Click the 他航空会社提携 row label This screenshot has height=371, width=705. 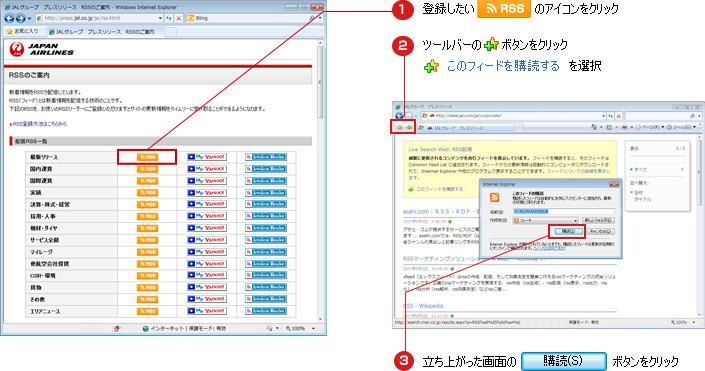coord(49,264)
